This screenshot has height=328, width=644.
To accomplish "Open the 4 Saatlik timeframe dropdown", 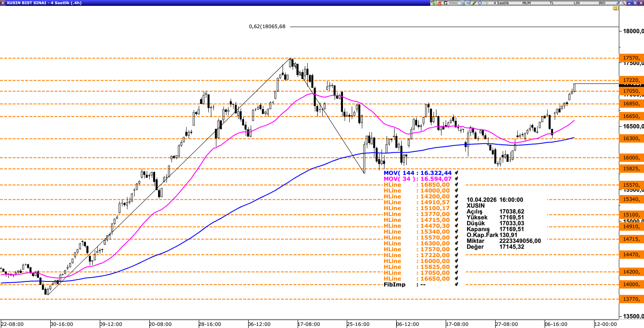I will tap(501, 3).
